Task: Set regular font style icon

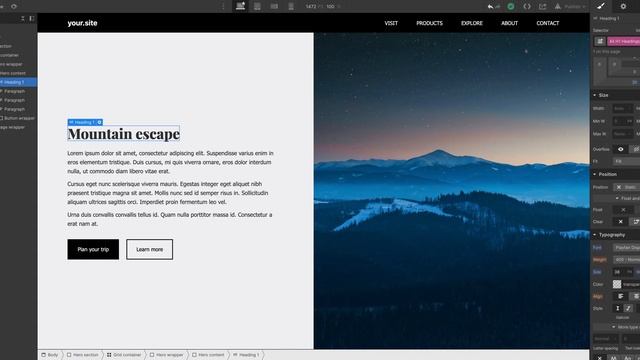Action: click(618, 308)
